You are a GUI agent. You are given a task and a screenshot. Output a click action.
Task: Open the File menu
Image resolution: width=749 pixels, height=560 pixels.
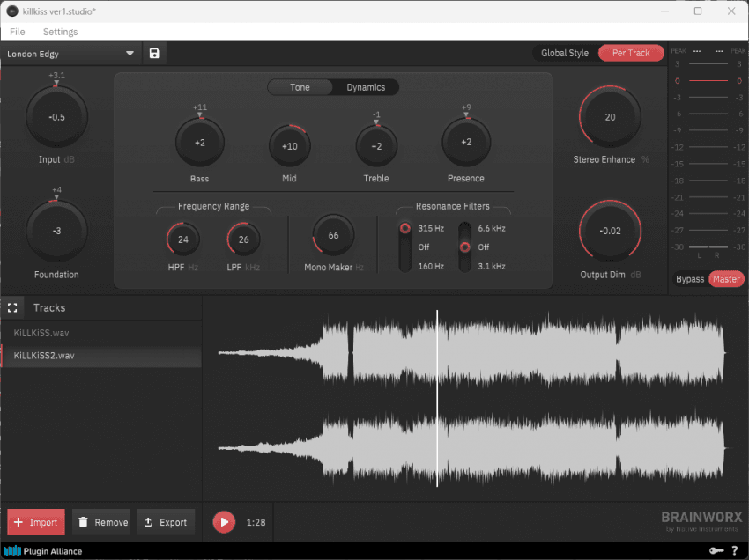pyautogui.click(x=18, y=32)
